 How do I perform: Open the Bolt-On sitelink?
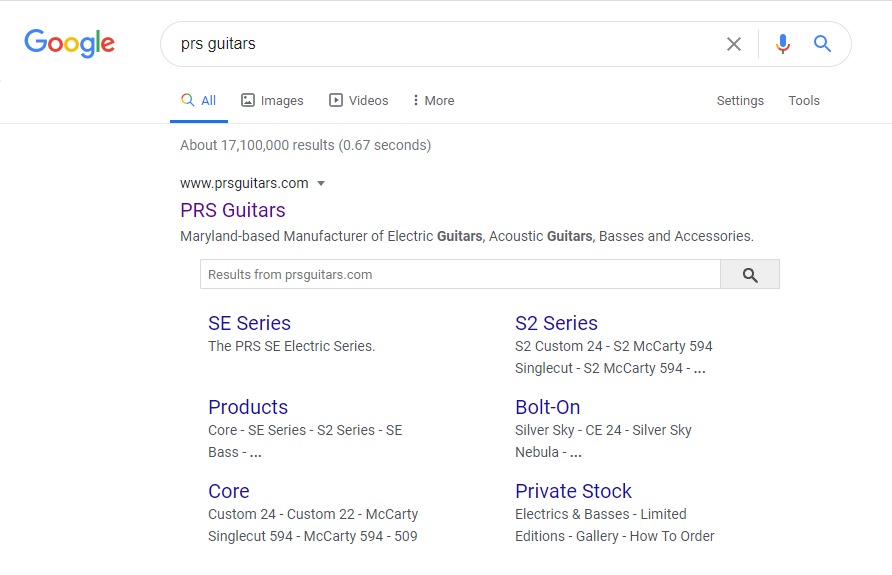547,407
